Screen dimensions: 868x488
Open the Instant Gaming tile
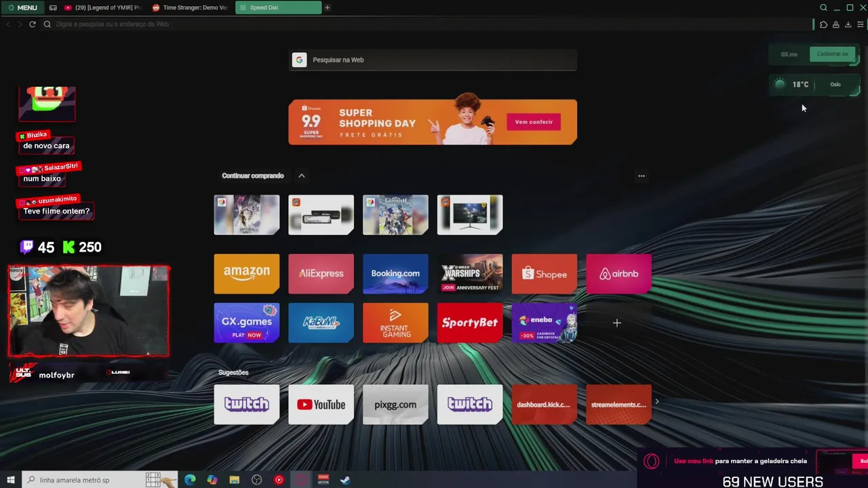tap(395, 323)
